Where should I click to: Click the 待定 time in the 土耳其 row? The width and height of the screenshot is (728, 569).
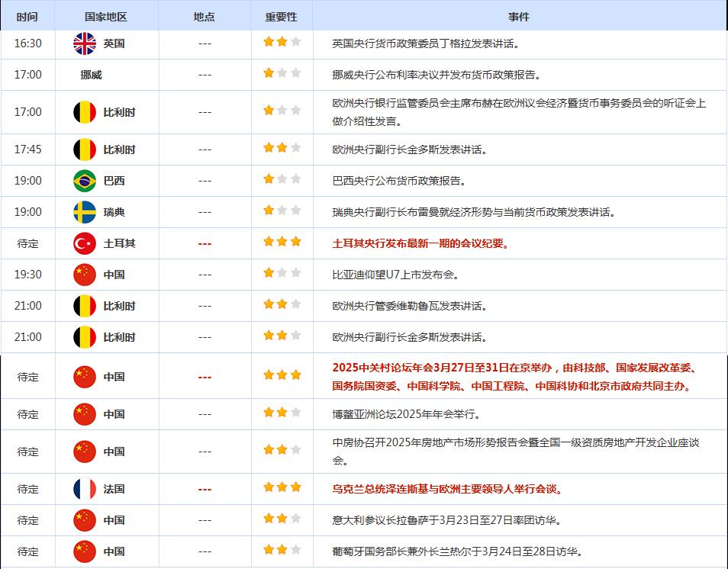click(28, 243)
